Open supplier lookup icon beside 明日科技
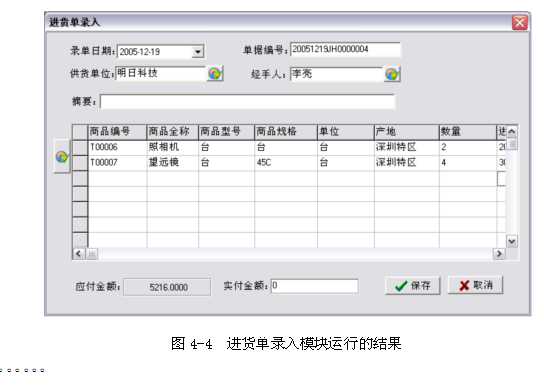Screen dimensions: 544x390 (x=215, y=74)
